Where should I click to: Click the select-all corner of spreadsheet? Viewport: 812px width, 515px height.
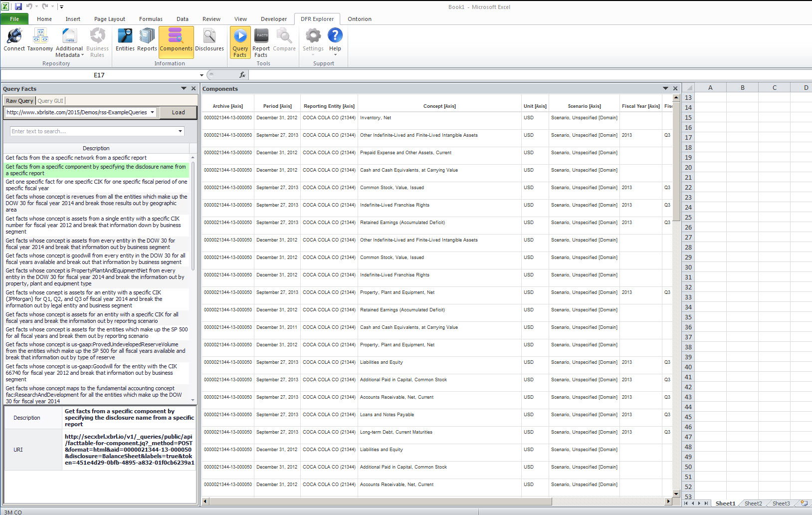(688, 88)
